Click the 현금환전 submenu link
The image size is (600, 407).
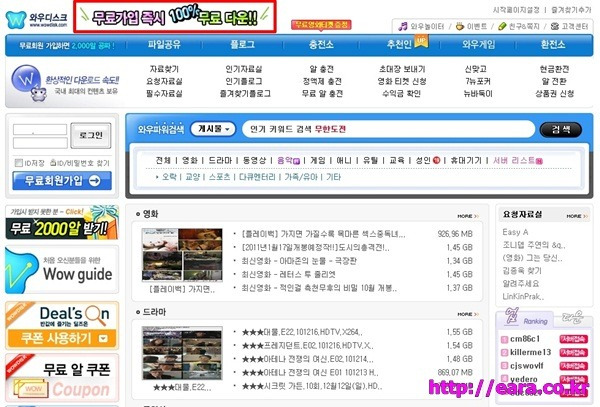click(554, 69)
